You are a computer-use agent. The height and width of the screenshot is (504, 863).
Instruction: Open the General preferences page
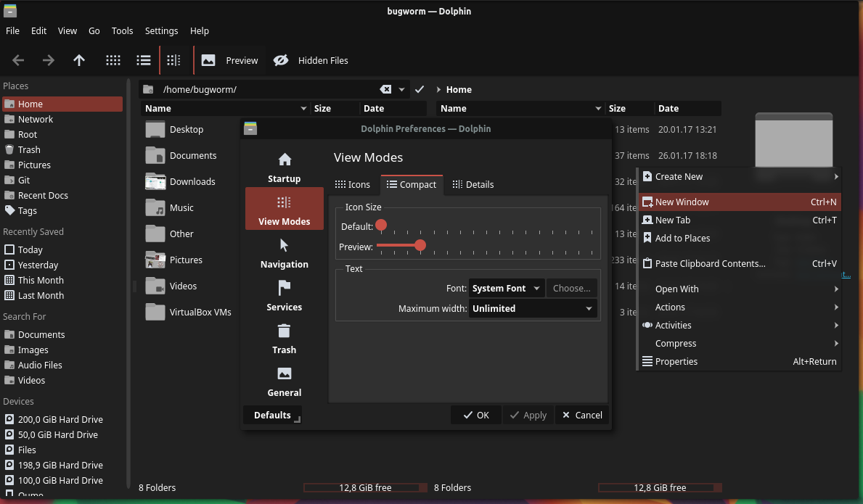click(x=284, y=381)
